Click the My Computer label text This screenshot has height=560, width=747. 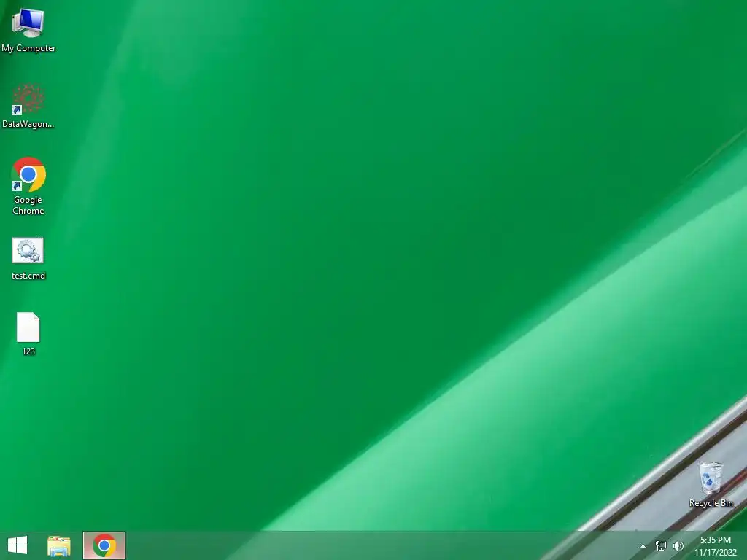pos(28,48)
